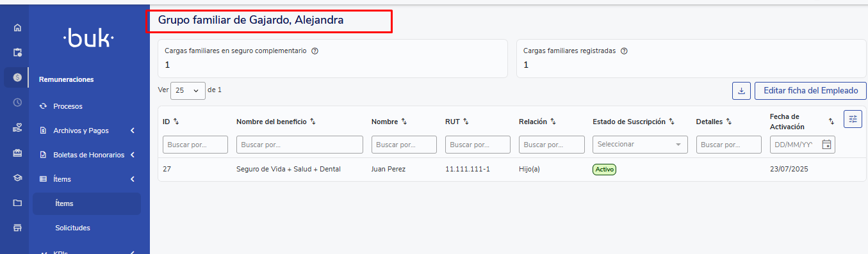
Task: Open the Seleccionar status filter dropdown
Action: 640,145
